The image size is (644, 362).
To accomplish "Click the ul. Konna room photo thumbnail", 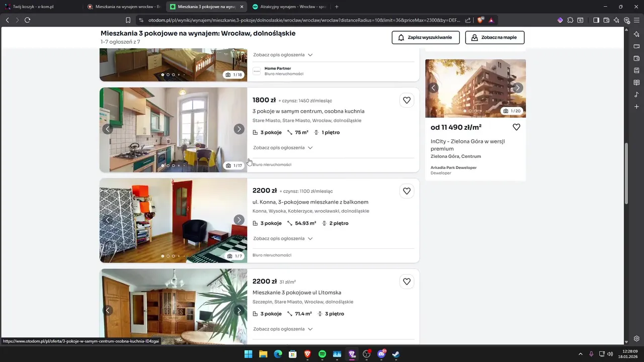I will [173, 220].
